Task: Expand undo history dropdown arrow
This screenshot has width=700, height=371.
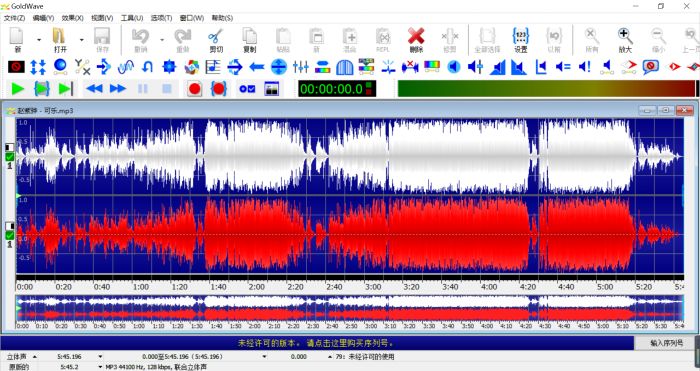Action: pos(162,40)
